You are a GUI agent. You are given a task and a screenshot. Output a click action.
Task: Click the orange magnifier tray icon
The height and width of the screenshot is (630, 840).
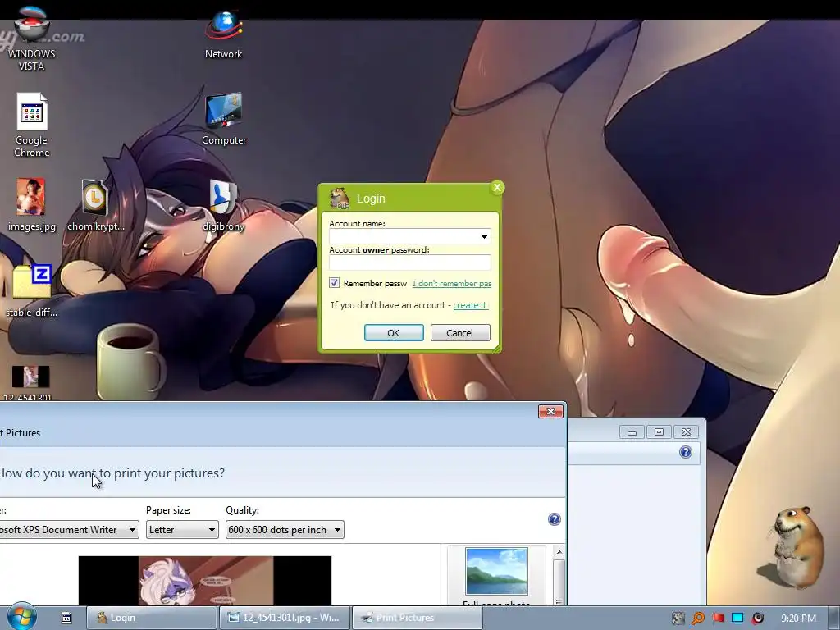(698, 619)
